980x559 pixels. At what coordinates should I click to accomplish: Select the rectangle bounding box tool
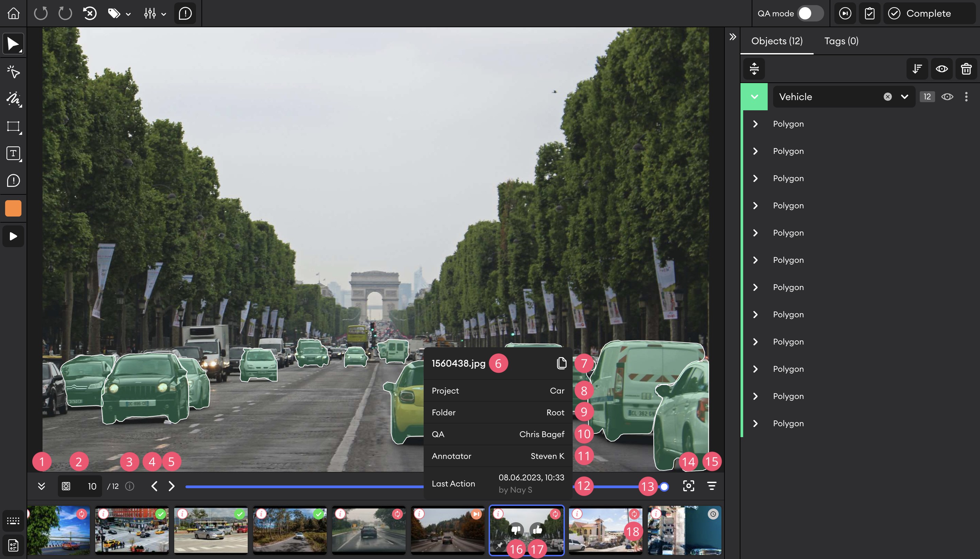pos(13,126)
